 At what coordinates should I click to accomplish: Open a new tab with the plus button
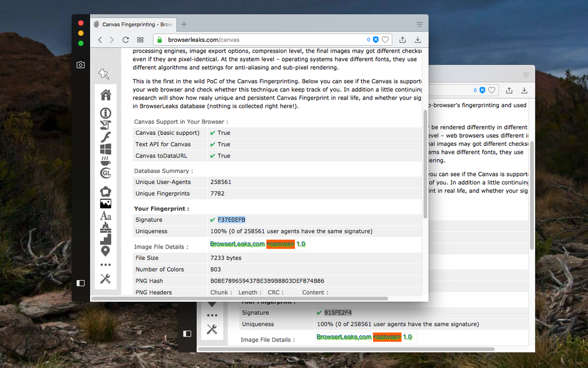click(x=184, y=24)
